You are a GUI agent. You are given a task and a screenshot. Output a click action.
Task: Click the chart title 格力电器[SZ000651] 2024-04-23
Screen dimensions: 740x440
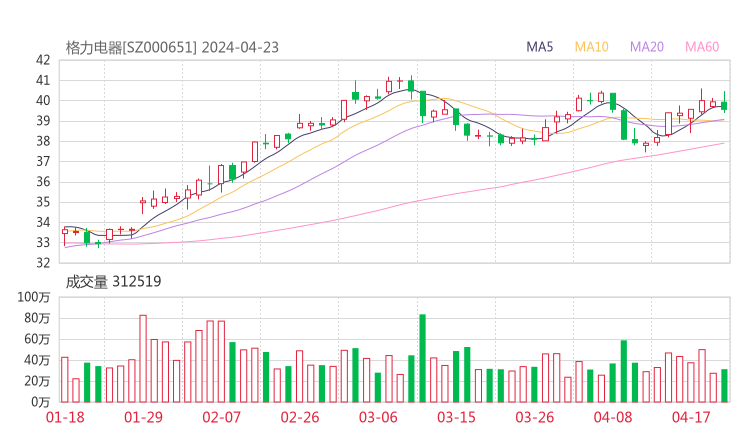coord(172,48)
